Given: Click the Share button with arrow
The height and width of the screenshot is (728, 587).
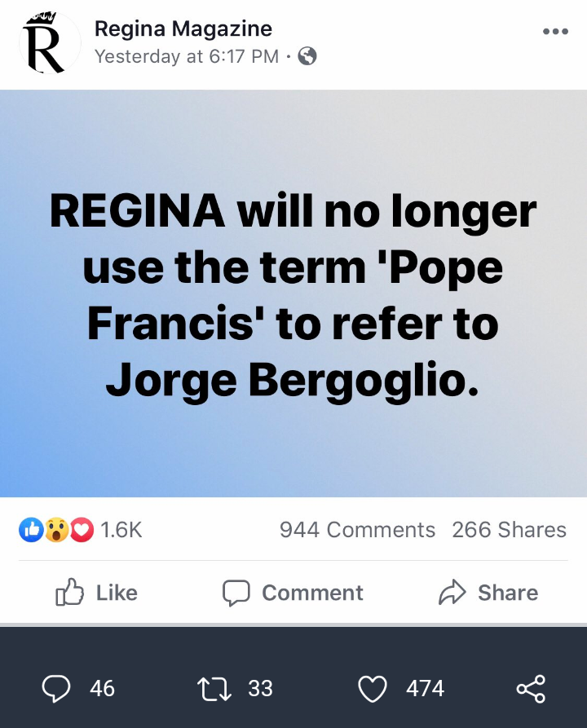Looking at the screenshot, I should [488, 593].
